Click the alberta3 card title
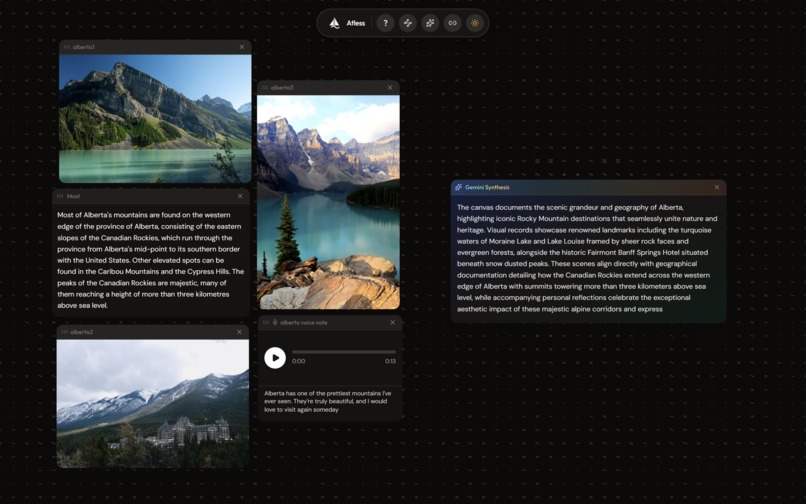The width and height of the screenshot is (806, 504). tap(282, 87)
